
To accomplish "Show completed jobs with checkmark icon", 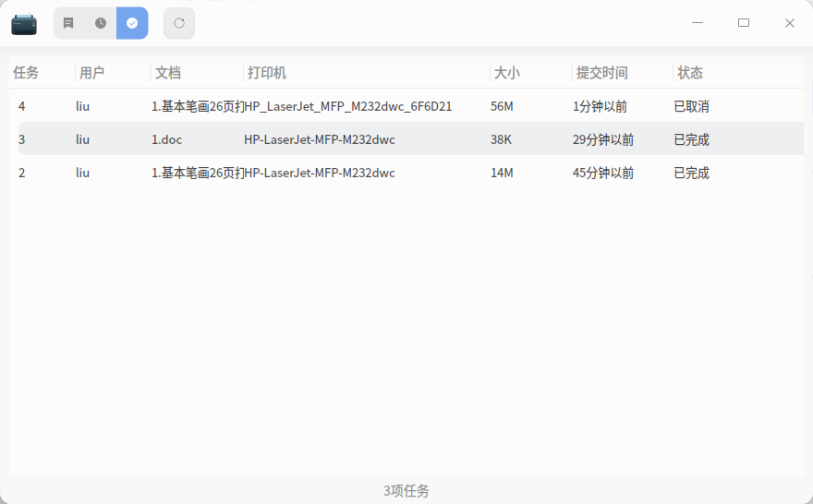I will point(132,23).
